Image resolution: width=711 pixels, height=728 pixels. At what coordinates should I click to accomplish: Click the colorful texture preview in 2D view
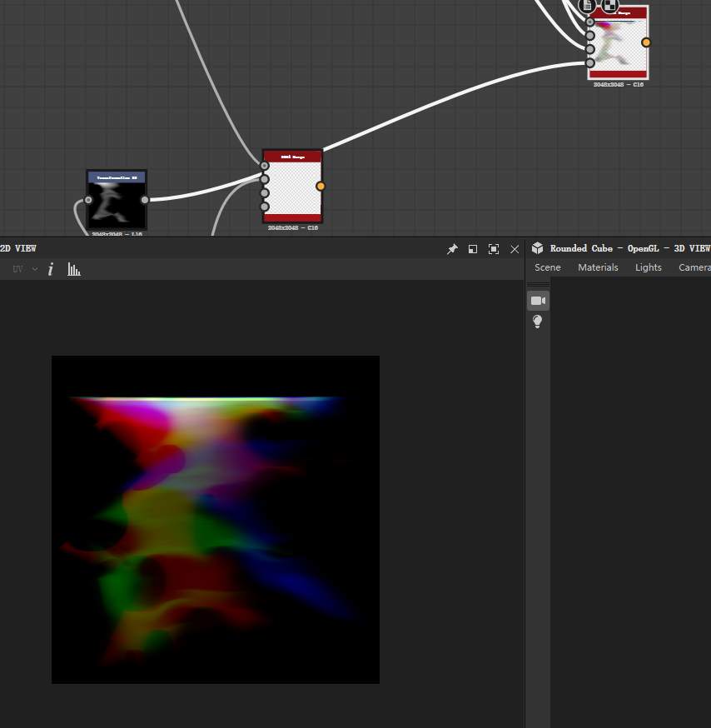(x=216, y=520)
